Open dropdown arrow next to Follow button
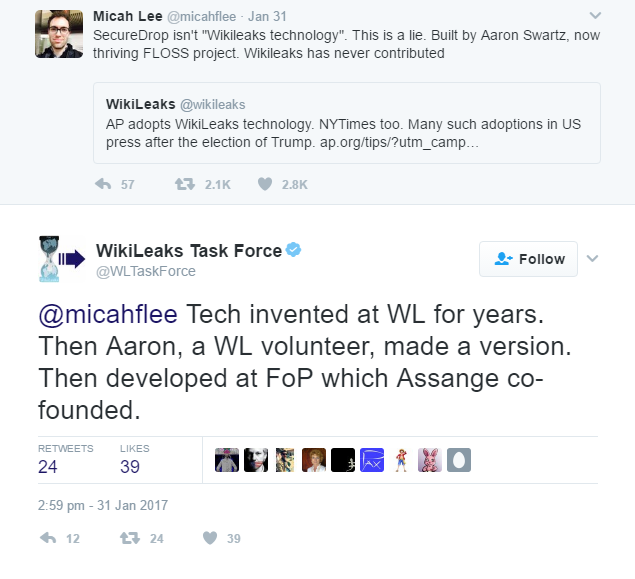 pyautogui.click(x=592, y=258)
